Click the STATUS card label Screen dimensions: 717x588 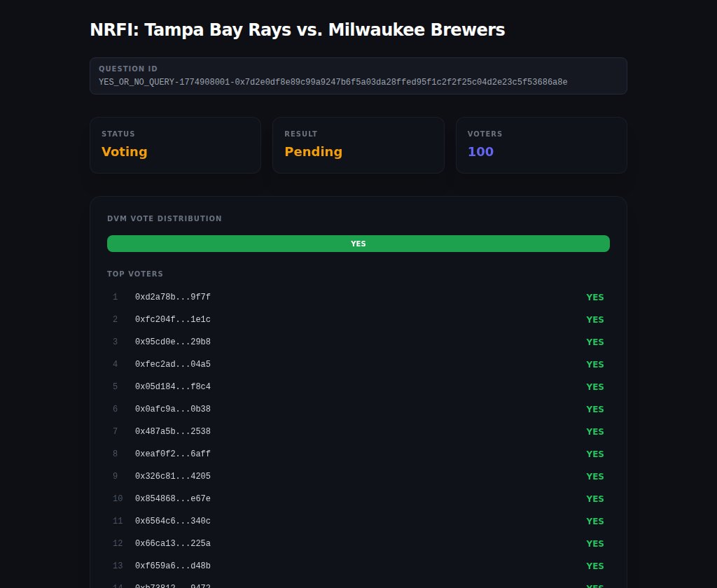coord(118,134)
